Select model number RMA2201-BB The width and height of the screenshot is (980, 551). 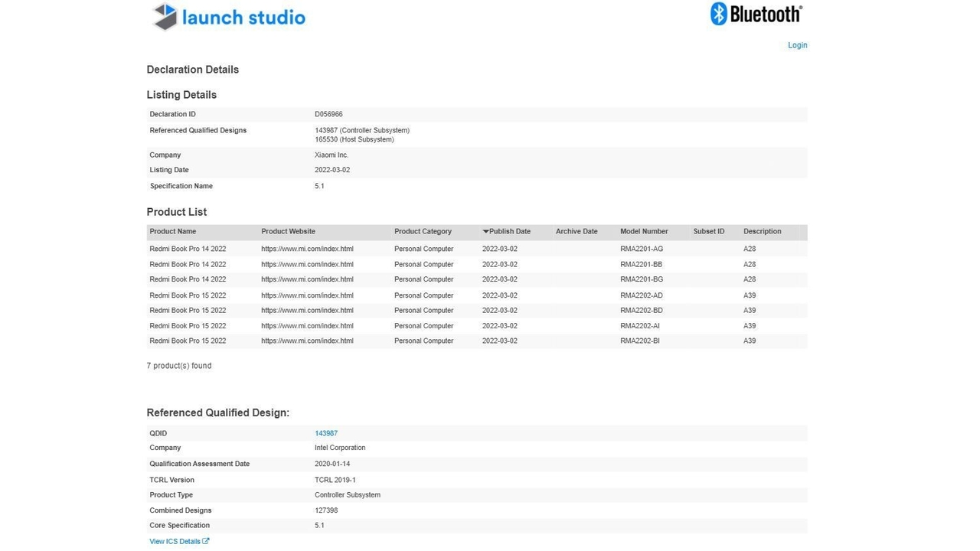642,264
